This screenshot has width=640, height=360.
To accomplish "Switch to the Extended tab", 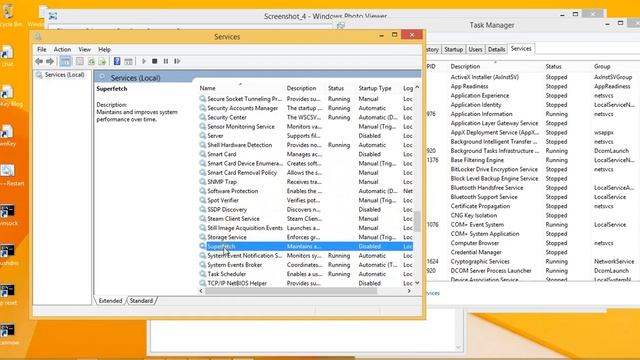I will [110, 300].
